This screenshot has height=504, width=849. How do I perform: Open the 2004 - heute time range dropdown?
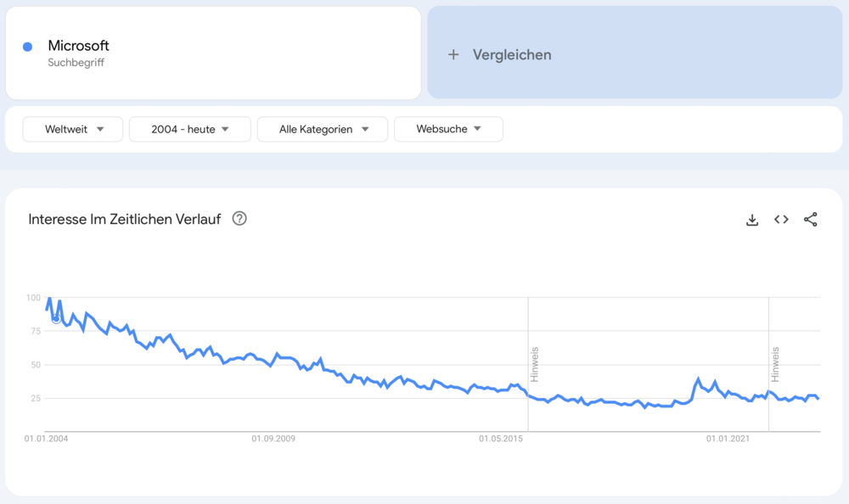click(x=190, y=129)
